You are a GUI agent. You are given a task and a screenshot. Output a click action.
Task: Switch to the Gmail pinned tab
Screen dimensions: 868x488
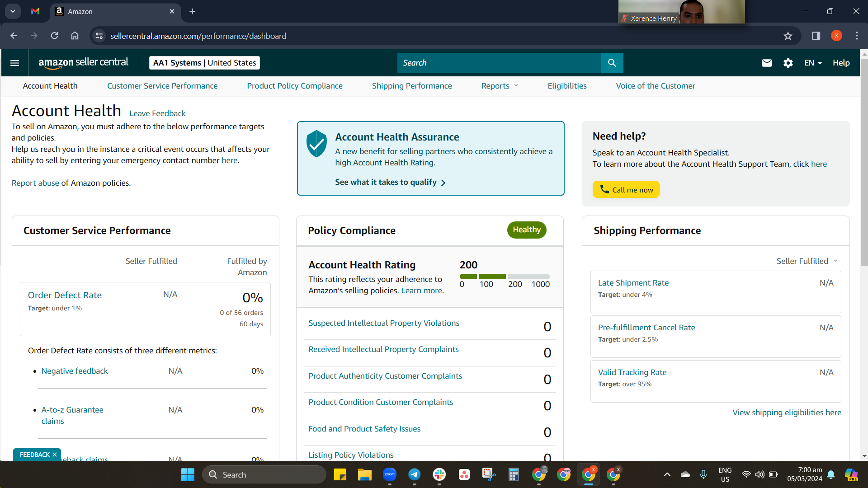coord(35,11)
